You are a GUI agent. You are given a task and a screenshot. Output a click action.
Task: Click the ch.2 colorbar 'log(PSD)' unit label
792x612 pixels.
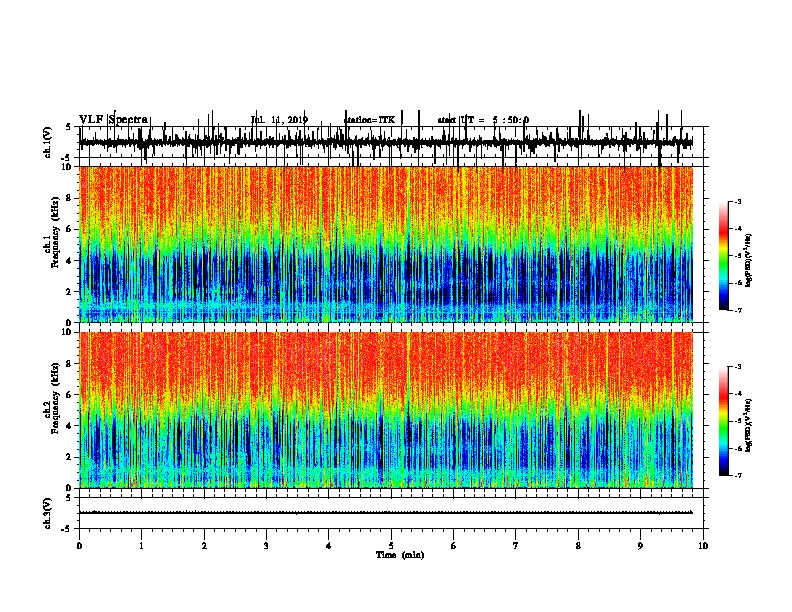click(749, 425)
